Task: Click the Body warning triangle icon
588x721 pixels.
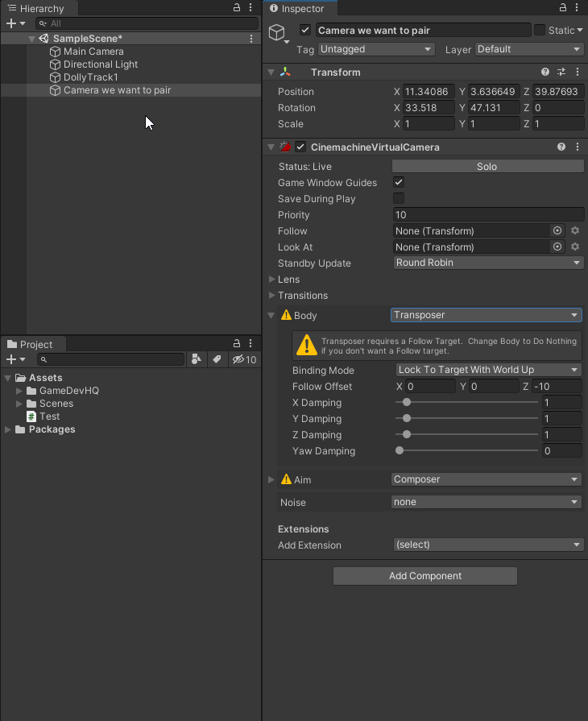Action: point(286,315)
